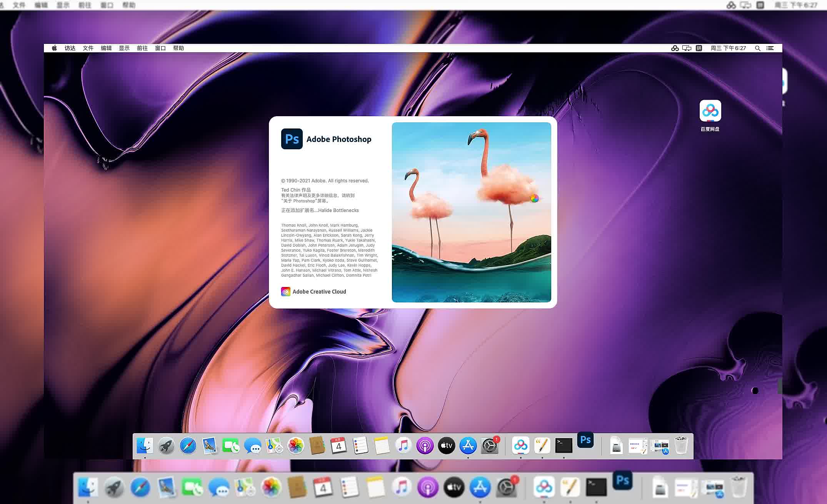The height and width of the screenshot is (504, 827).
Task: Click 'Adobe Photoshop' title text
Action: click(339, 139)
